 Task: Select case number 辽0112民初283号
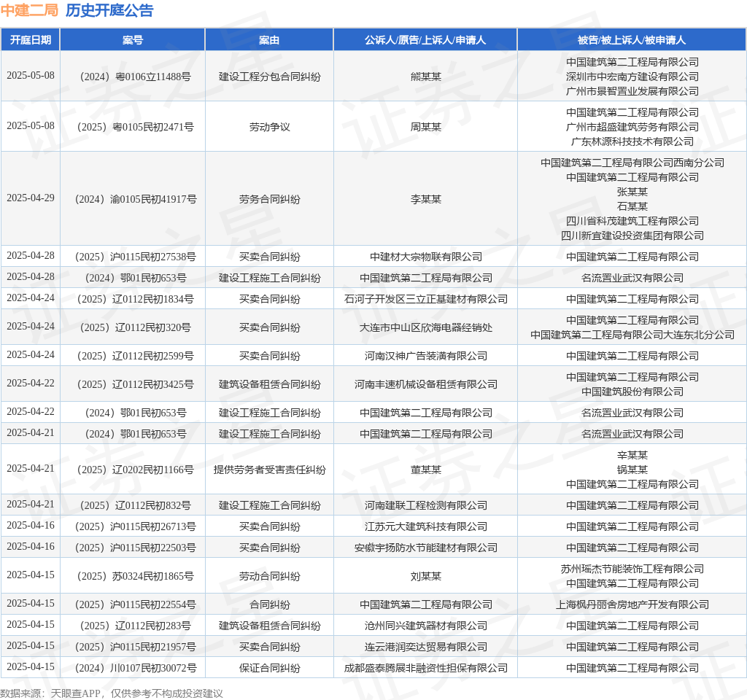[135, 626]
